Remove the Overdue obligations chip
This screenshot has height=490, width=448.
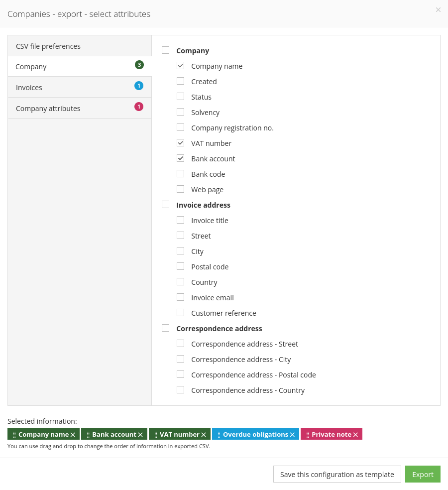pos(292,434)
